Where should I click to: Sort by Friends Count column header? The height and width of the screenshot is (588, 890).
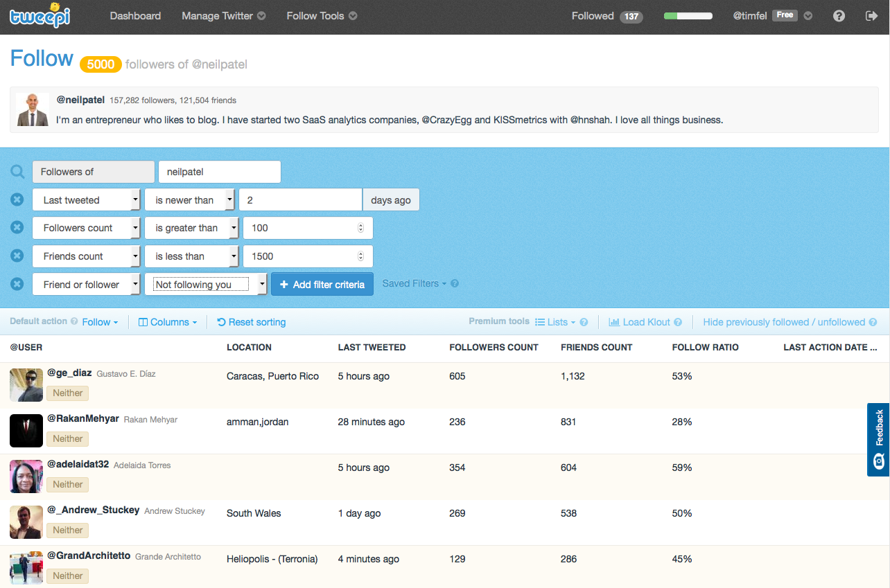point(596,347)
